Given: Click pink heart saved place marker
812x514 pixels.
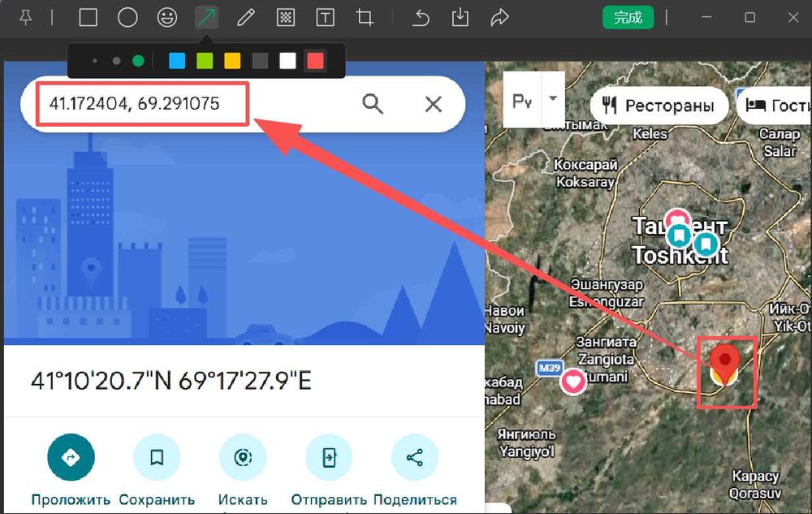Looking at the screenshot, I should click(x=573, y=382).
